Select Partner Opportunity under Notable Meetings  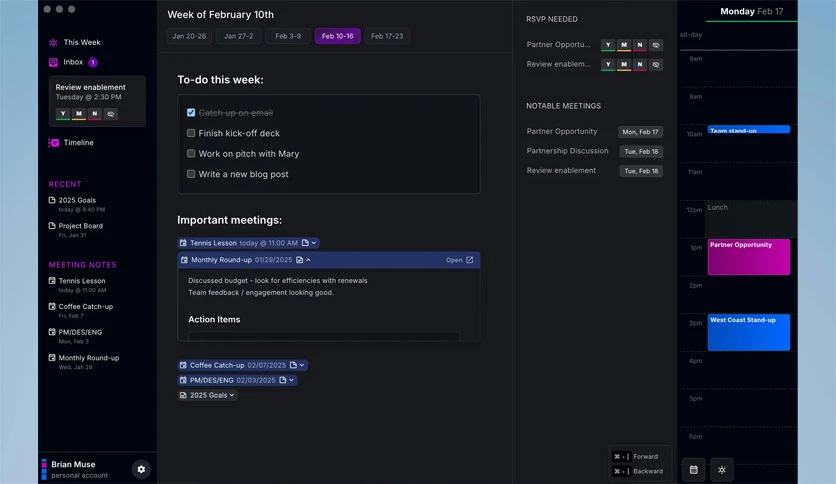pos(561,131)
